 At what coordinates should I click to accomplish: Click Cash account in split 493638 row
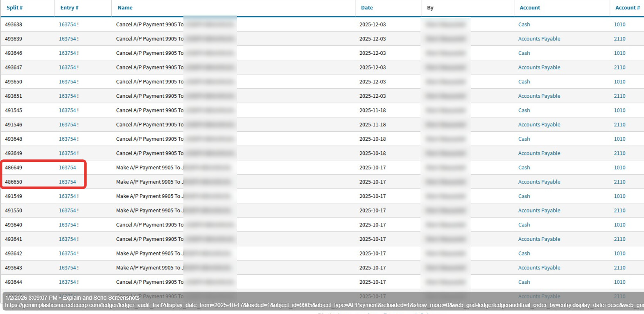coord(524,25)
